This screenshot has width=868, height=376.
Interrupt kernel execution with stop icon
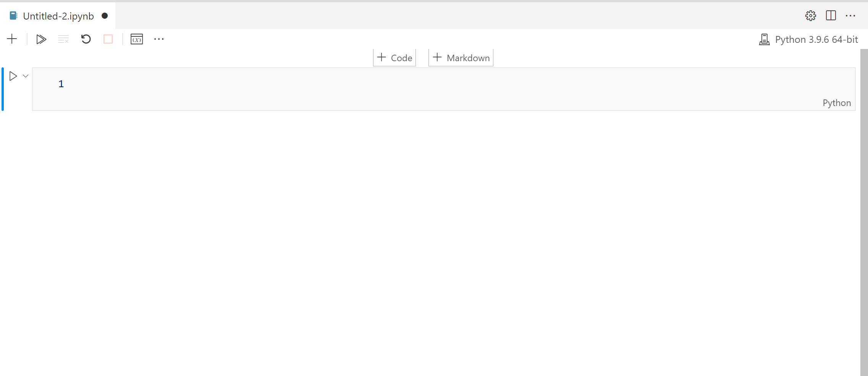tap(108, 39)
